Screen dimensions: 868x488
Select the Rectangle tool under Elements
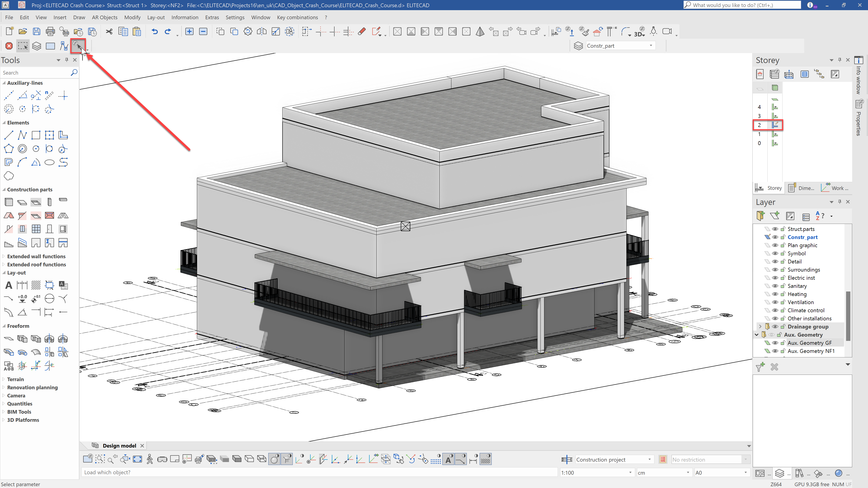click(36, 135)
